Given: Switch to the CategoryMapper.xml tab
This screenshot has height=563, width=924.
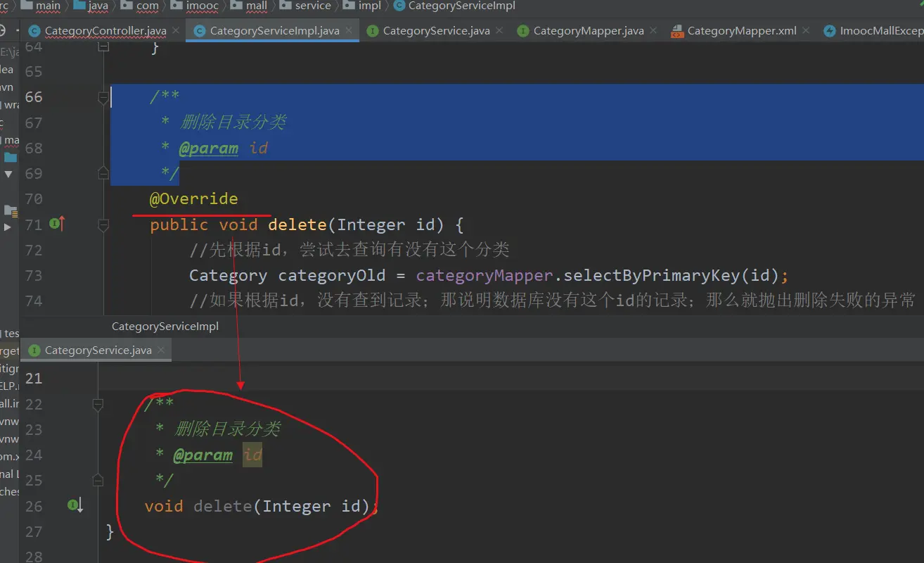Looking at the screenshot, I should [741, 31].
